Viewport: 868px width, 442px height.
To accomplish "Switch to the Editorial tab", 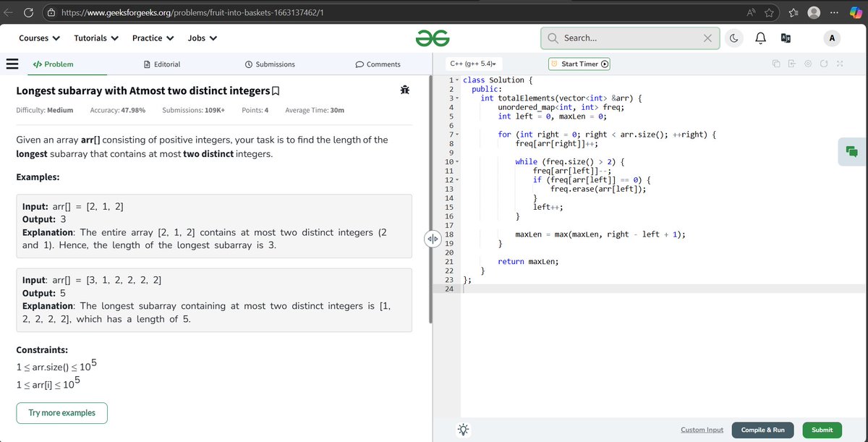I will (x=162, y=64).
